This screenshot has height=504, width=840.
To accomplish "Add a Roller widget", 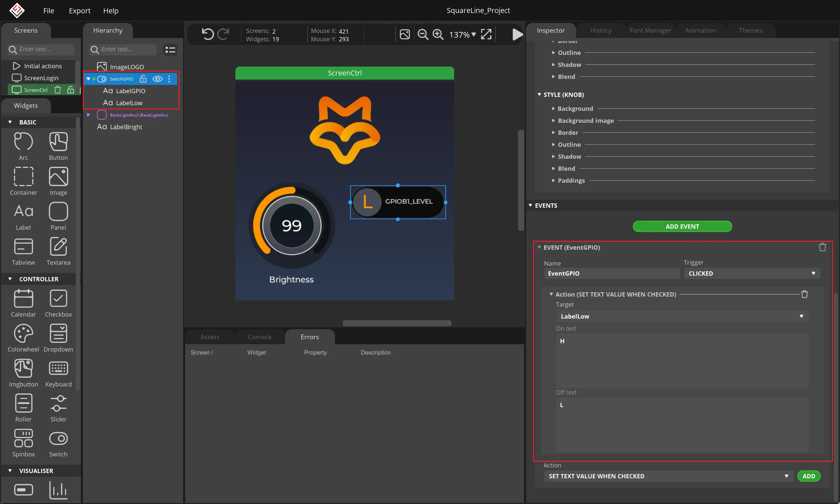I will point(23,408).
